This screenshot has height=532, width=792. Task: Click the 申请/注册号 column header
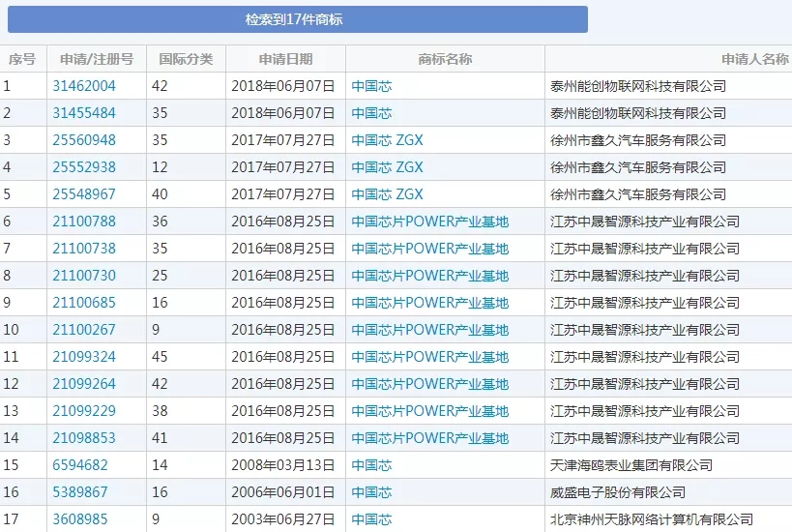click(x=97, y=59)
